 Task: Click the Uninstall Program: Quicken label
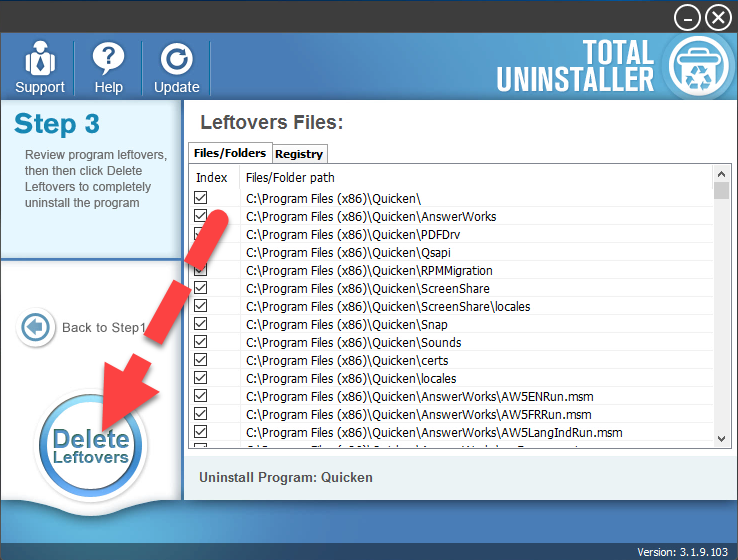[286, 477]
